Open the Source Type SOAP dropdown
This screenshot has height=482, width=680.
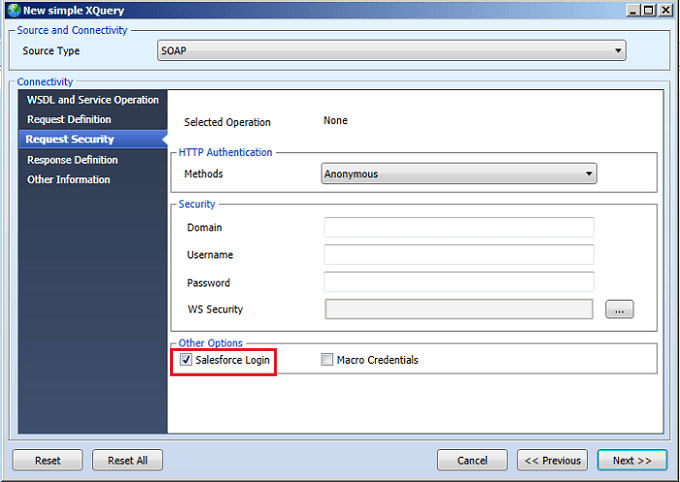point(392,51)
